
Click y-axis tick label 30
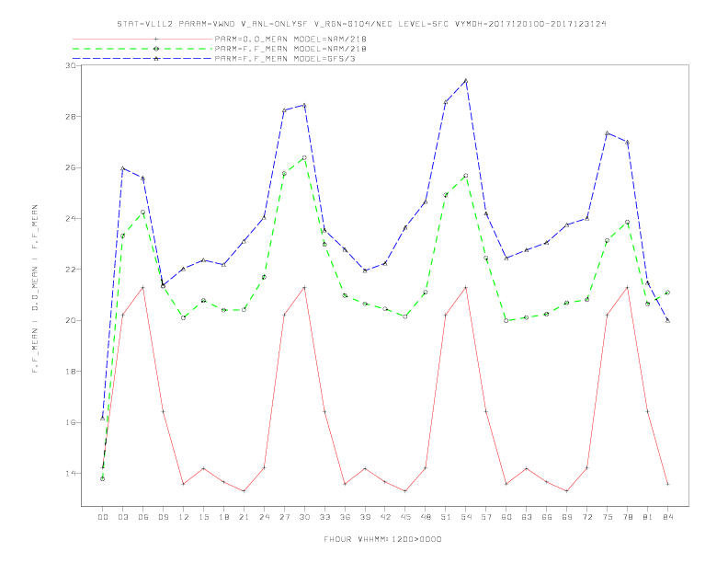coord(71,65)
